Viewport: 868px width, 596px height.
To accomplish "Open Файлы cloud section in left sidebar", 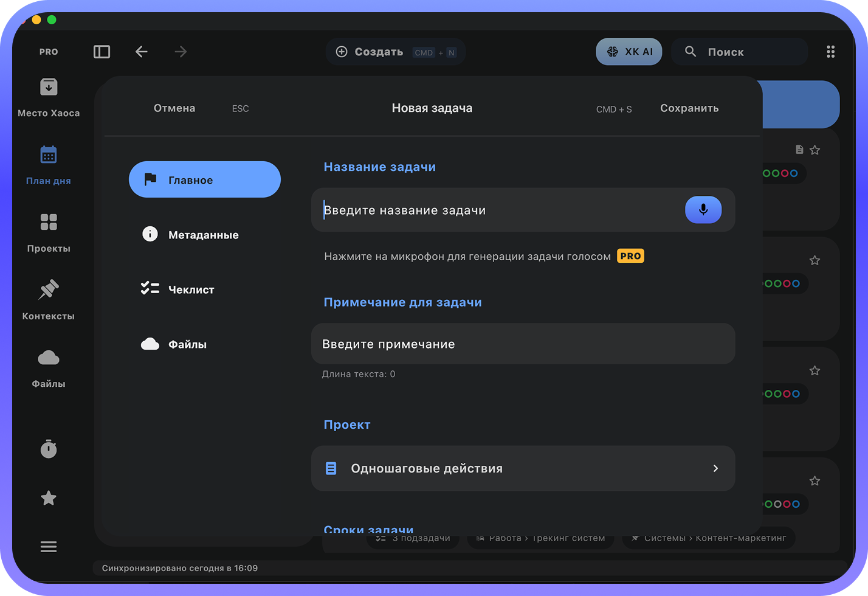I will (x=49, y=368).
